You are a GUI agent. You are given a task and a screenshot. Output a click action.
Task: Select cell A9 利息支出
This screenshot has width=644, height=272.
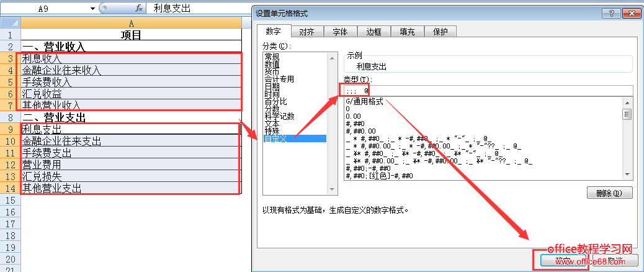[x=131, y=129]
